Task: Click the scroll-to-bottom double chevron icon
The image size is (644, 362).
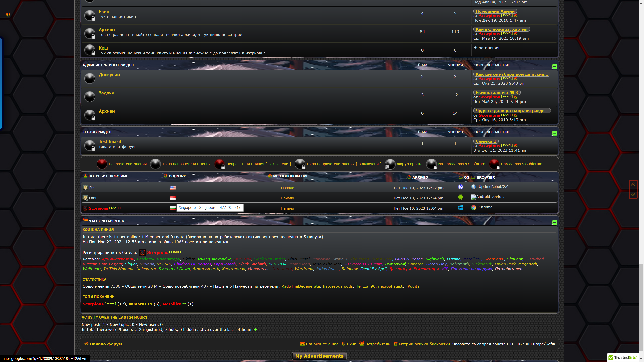Action: 633,194
